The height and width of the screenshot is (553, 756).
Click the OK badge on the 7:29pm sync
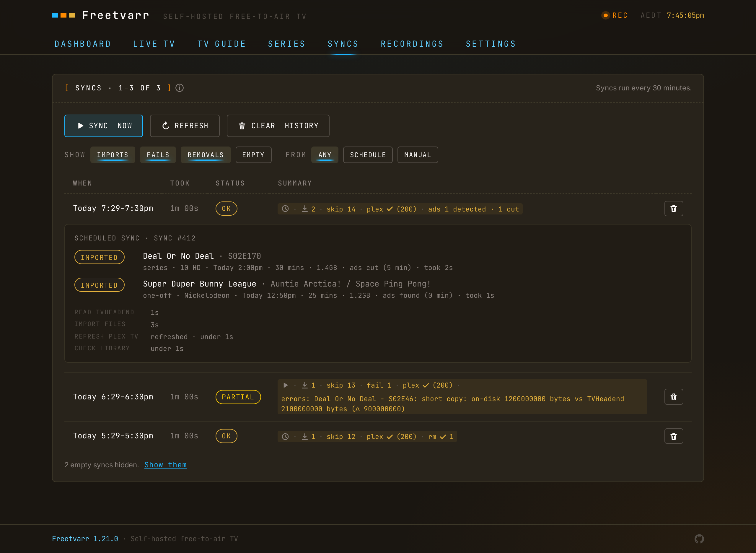(x=227, y=209)
